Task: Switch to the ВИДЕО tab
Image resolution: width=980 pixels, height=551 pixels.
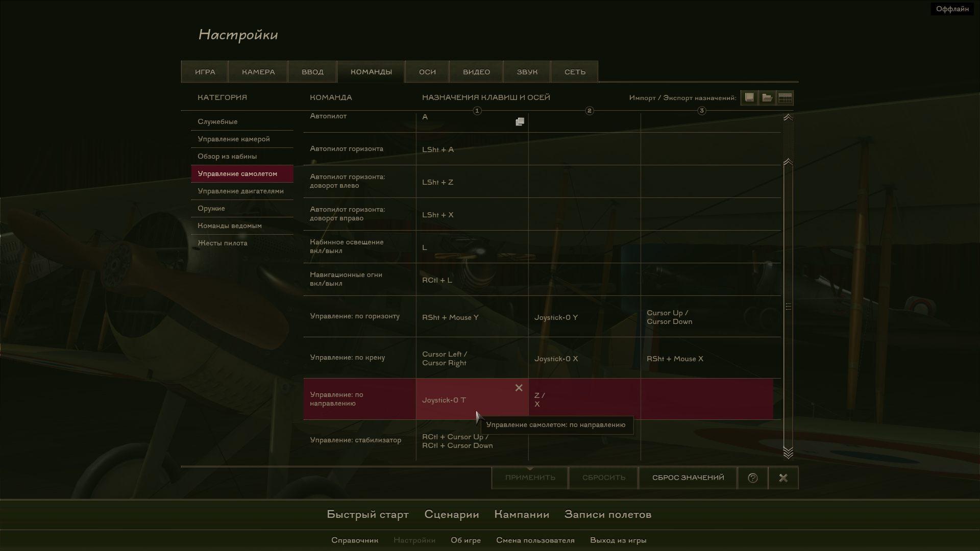Action: pos(476,72)
